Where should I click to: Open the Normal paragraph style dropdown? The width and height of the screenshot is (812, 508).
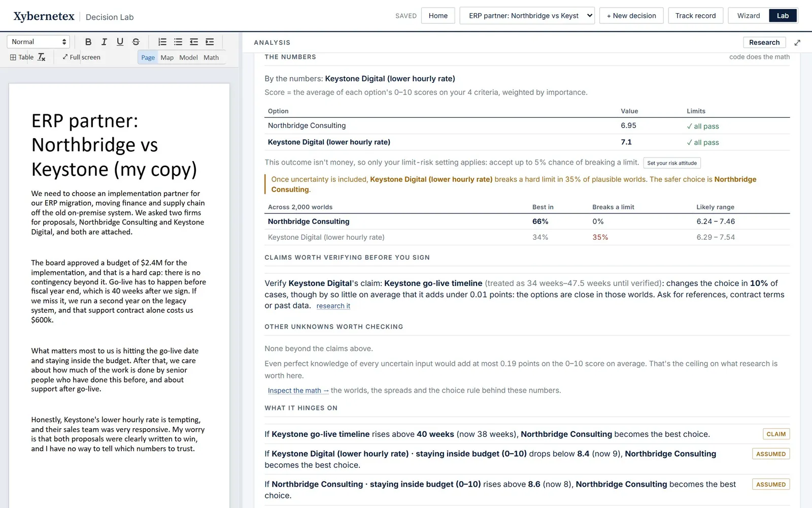tap(38, 42)
